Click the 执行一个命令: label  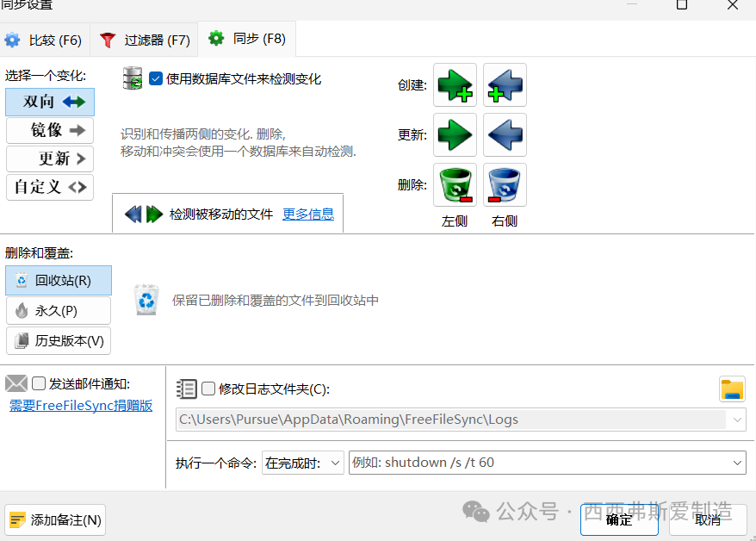point(216,463)
